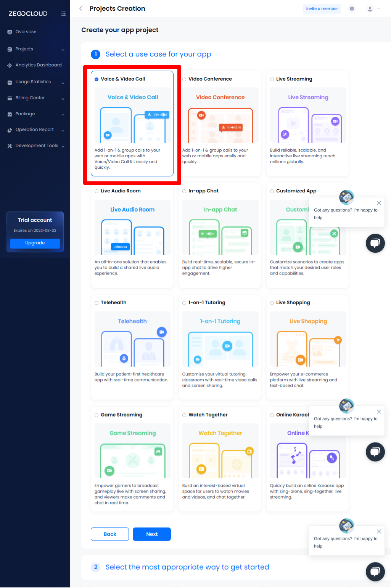Open the Package section in the sidebar
The width and height of the screenshot is (391, 588).
click(25, 114)
